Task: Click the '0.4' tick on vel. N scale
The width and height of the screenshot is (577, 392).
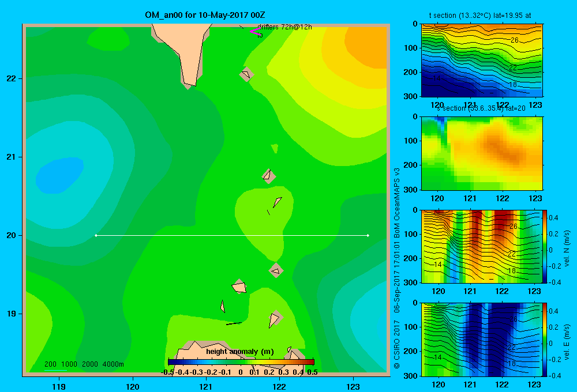Action: tap(553, 218)
